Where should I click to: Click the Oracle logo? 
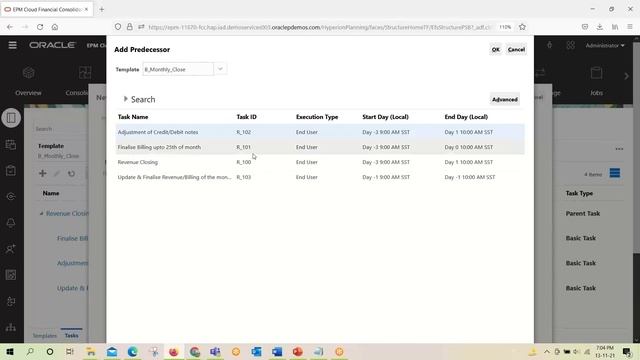point(52,45)
